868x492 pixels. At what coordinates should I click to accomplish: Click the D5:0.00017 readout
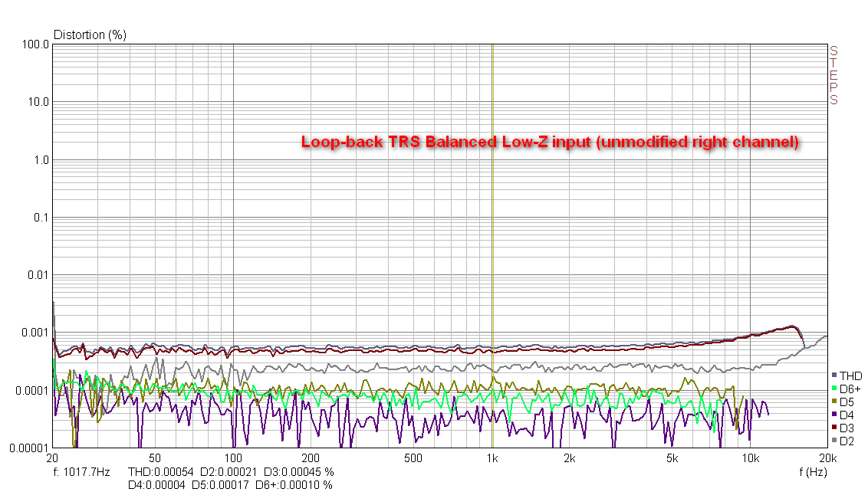(220, 485)
